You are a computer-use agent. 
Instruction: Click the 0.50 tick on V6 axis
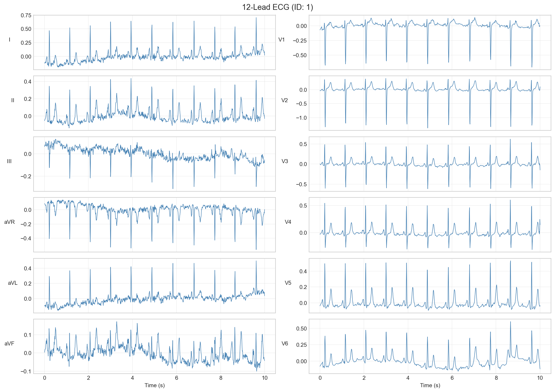coord(301,329)
